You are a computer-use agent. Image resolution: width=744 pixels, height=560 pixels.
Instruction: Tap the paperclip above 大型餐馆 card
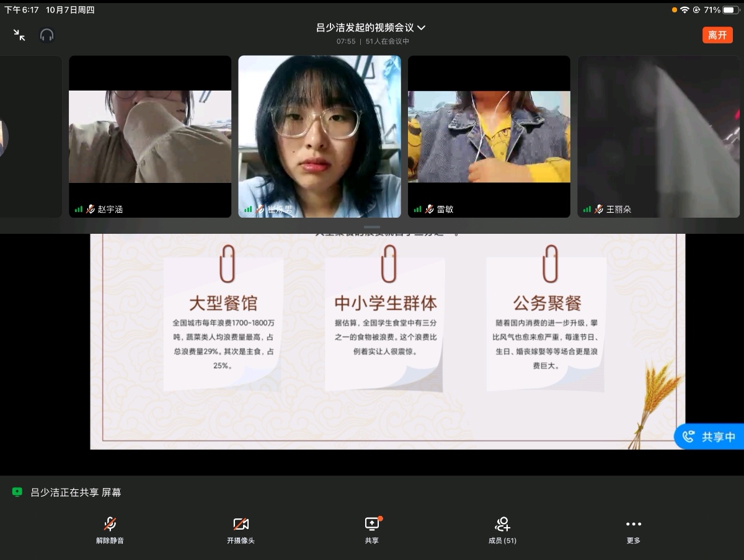(x=228, y=263)
